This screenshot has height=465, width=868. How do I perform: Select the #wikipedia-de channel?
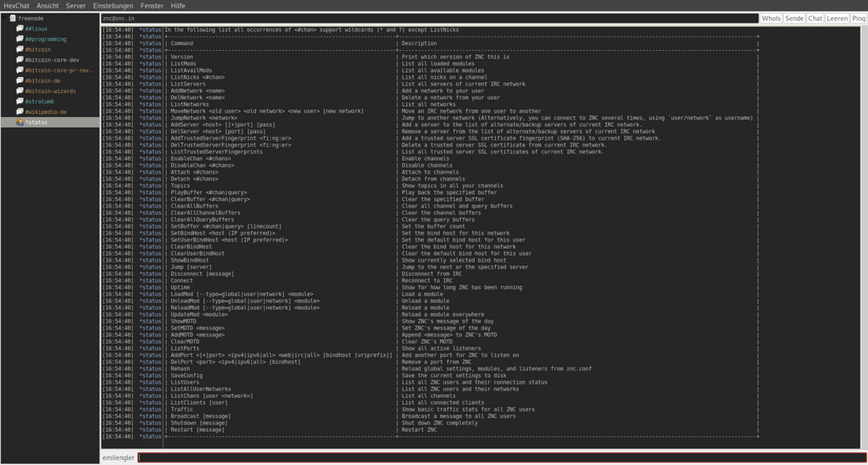pos(46,112)
